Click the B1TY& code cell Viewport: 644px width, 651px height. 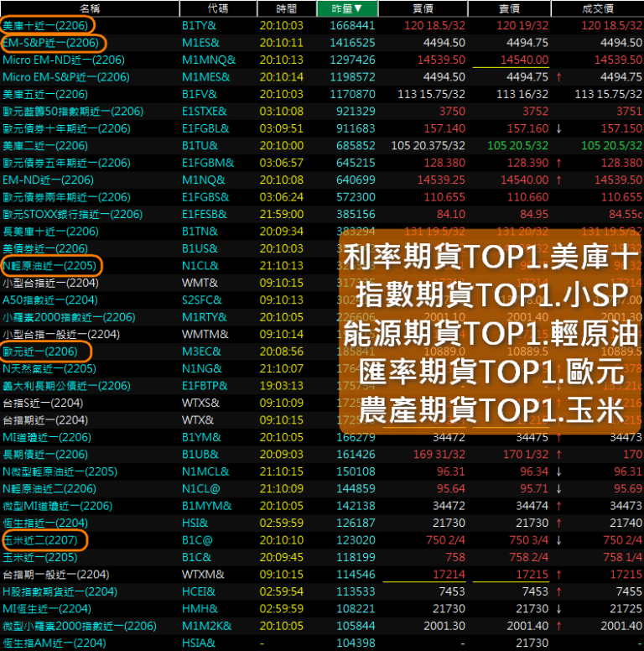pos(200,26)
